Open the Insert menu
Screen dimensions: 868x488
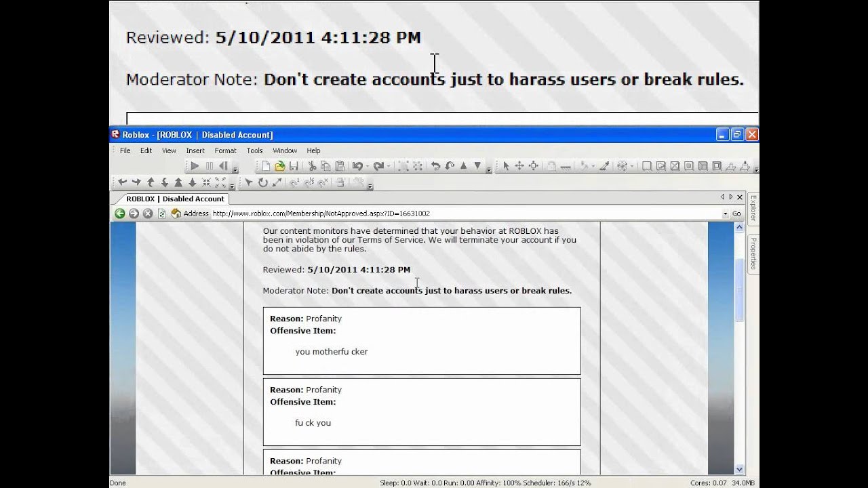(195, 150)
